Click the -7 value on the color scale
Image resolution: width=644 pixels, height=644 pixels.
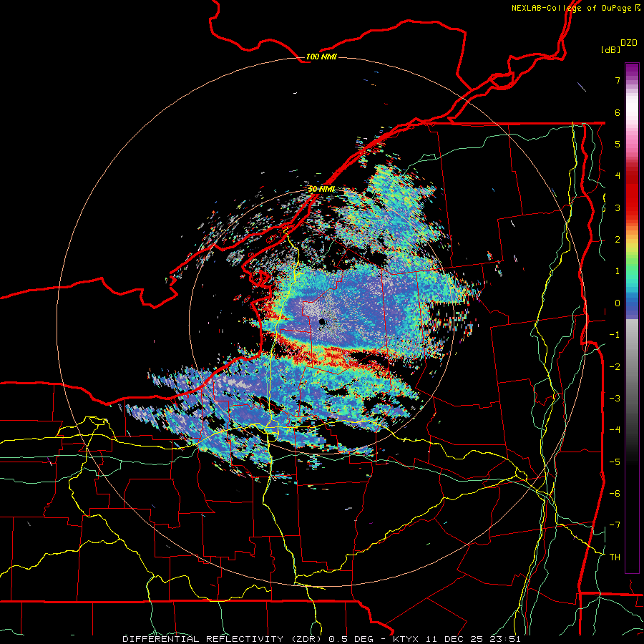coord(615,525)
